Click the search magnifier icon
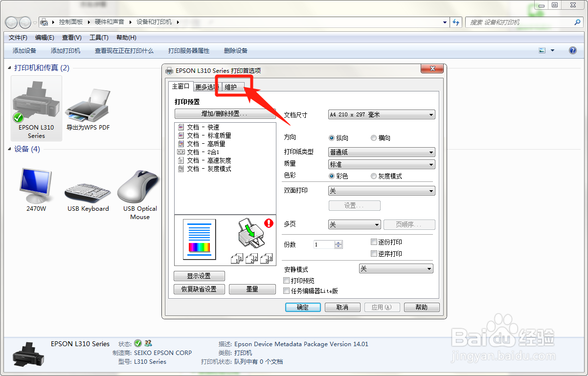Image resolution: width=588 pixels, height=376 pixels. point(578,22)
